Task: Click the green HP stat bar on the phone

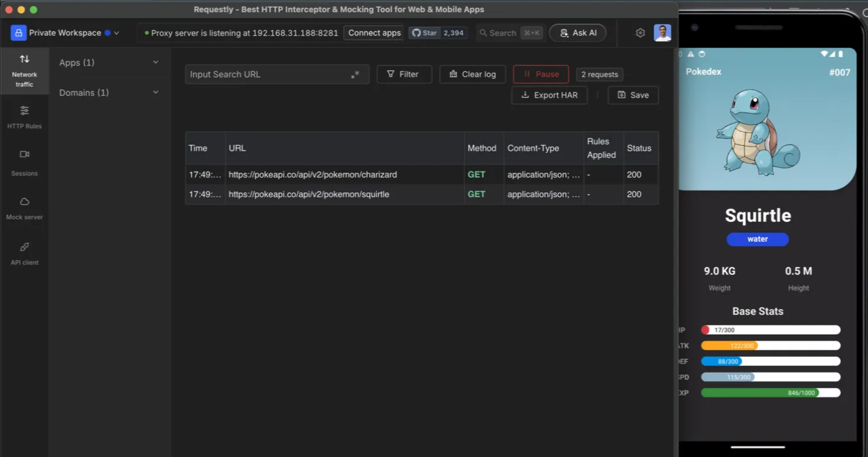Action: click(x=770, y=393)
